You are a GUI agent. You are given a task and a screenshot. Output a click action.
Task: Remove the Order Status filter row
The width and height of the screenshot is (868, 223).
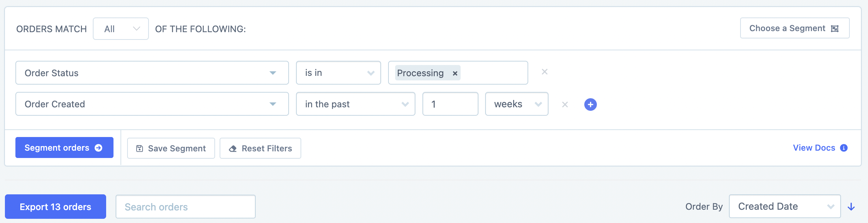pyautogui.click(x=545, y=72)
